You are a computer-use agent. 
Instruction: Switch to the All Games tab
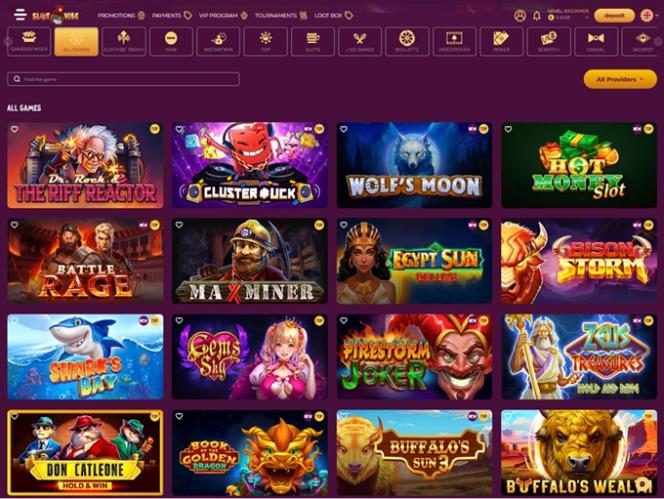click(x=76, y=42)
